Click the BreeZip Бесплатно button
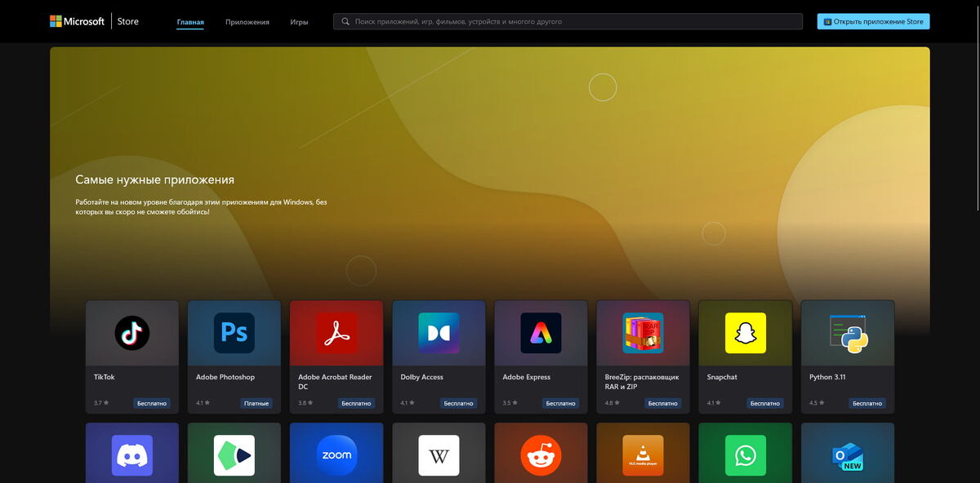This screenshot has height=483, width=980. (663, 403)
